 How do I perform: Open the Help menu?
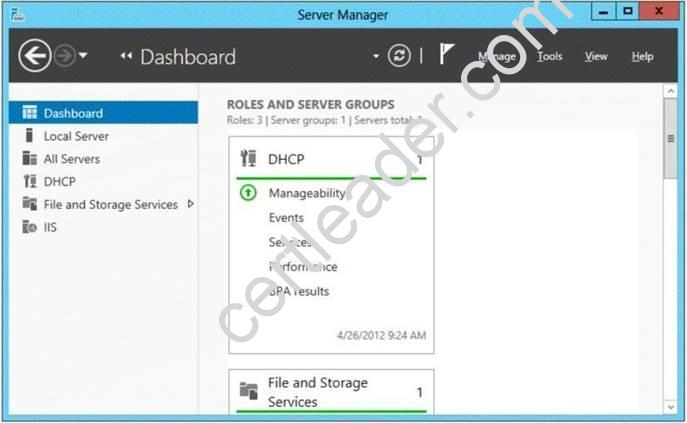pos(642,57)
